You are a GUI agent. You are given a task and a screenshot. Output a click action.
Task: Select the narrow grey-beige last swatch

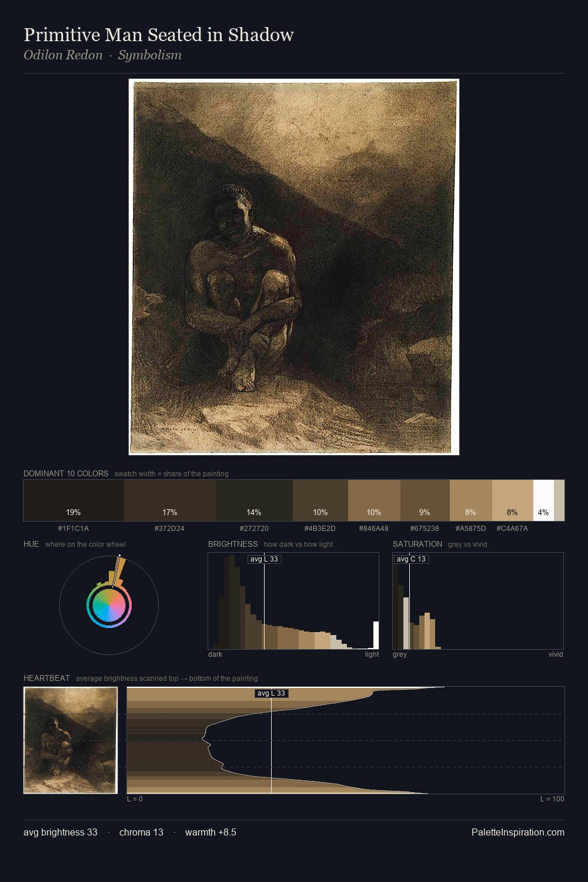(559, 500)
